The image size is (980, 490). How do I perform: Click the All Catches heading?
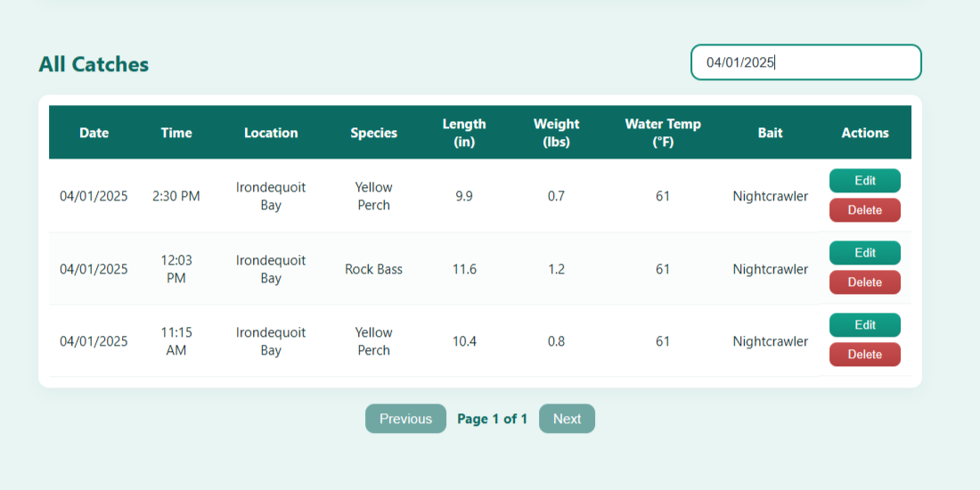click(x=94, y=64)
